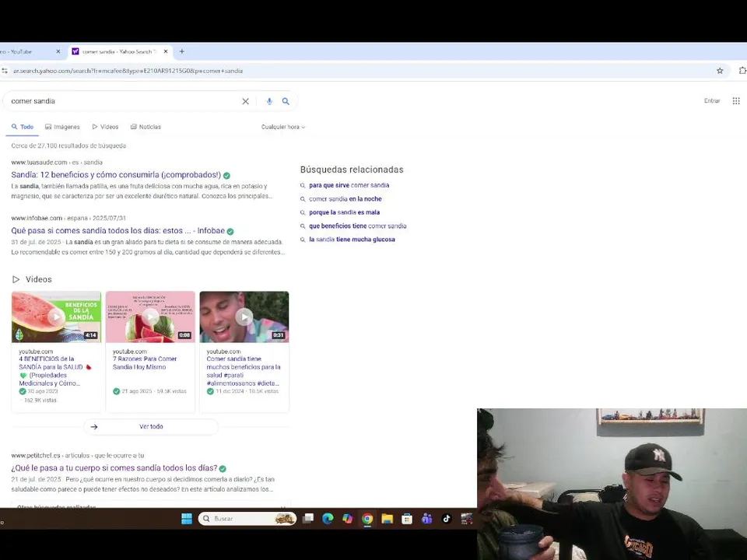The width and height of the screenshot is (747, 560).
Task: Search 'para que sirve comer sandia'
Action: pyautogui.click(x=349, y=185)
